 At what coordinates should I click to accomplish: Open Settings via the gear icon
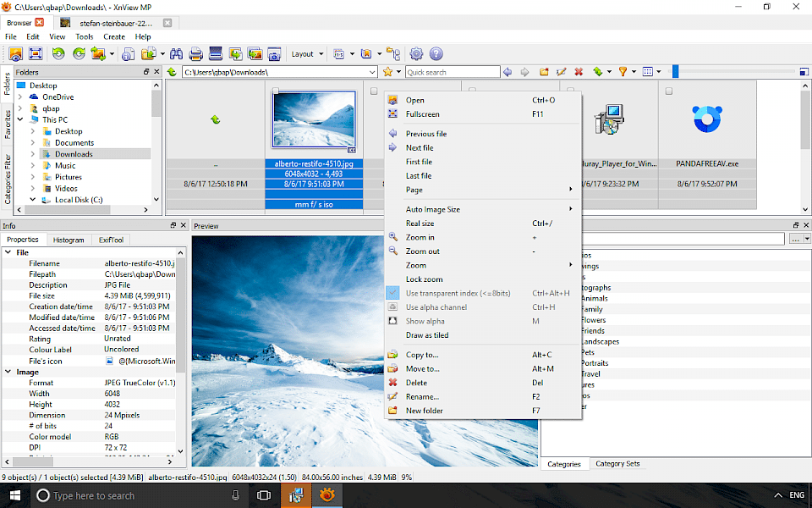click(416, 53)
